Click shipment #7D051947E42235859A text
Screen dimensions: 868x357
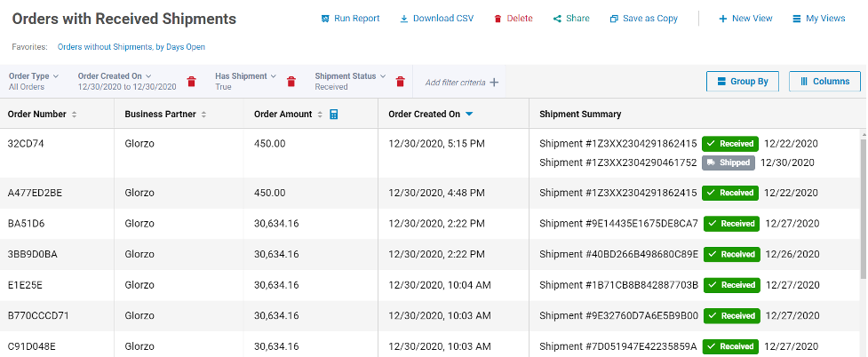618,347
